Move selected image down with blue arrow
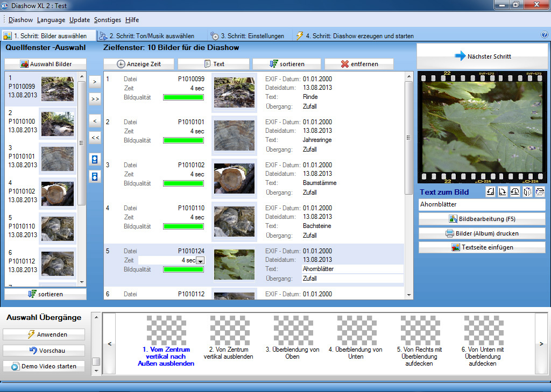551x392 pixels. point(95,176)
